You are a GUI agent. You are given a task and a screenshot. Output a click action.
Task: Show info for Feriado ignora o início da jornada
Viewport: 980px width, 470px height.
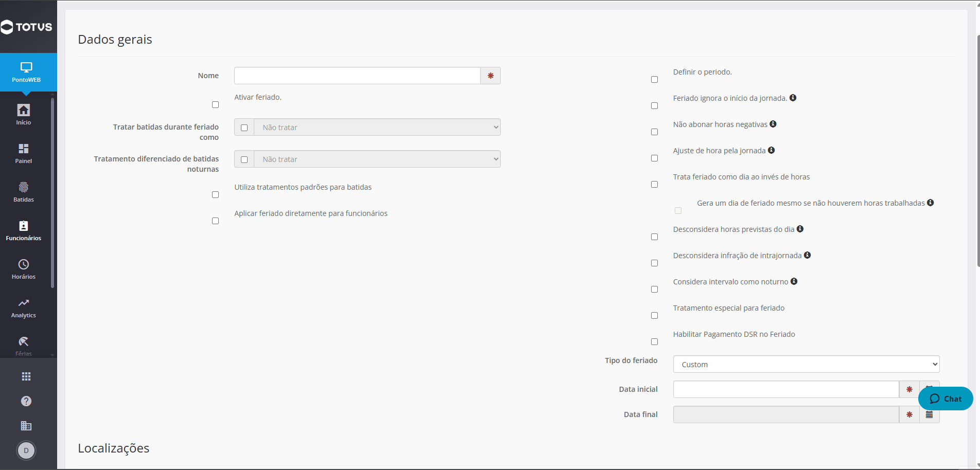pyautogui.click(x=793, y=98)
